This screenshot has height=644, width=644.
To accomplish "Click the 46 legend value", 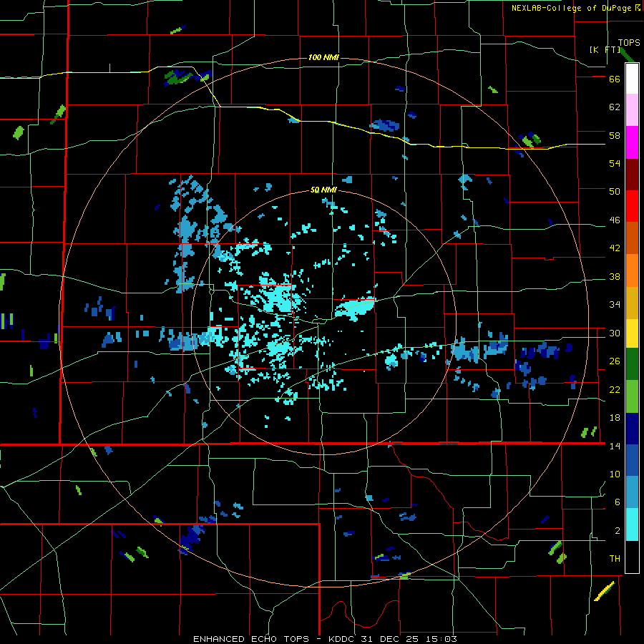I will pos(615,220).
